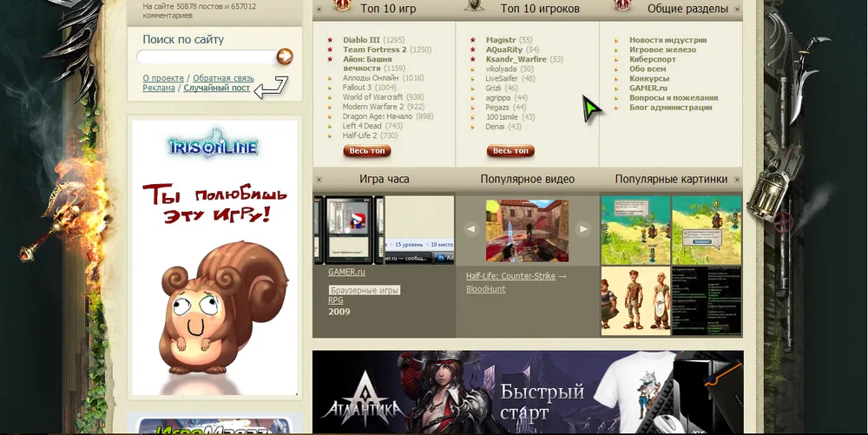Open player AQuaRity profile

pos(504,49)
